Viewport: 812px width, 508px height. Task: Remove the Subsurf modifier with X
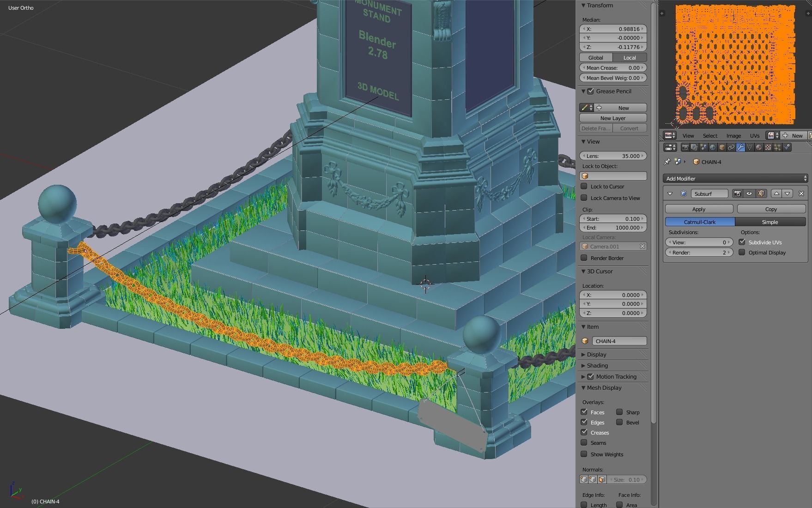(x=801, y=194)
